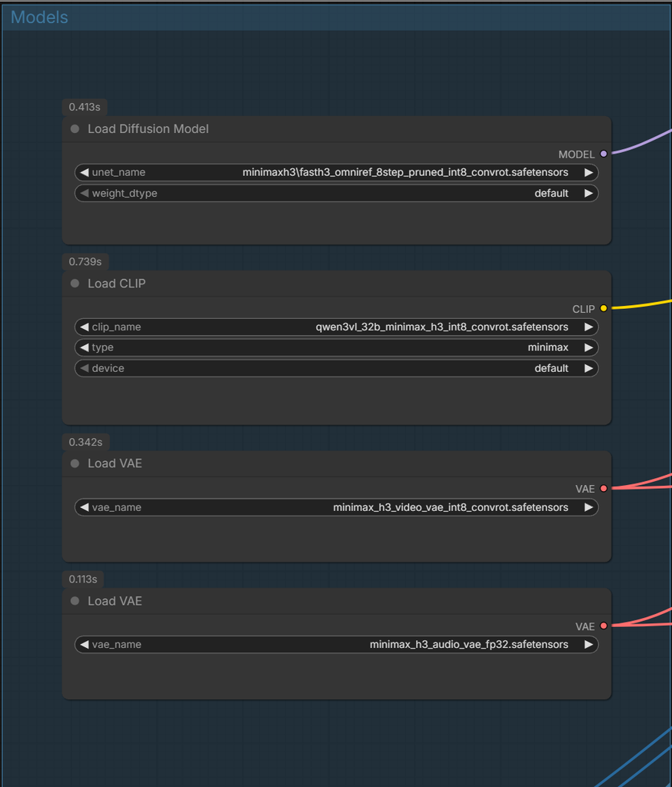Click the 0.739s execution time badge
Viewport: 672px width, 787px height.
85,261
